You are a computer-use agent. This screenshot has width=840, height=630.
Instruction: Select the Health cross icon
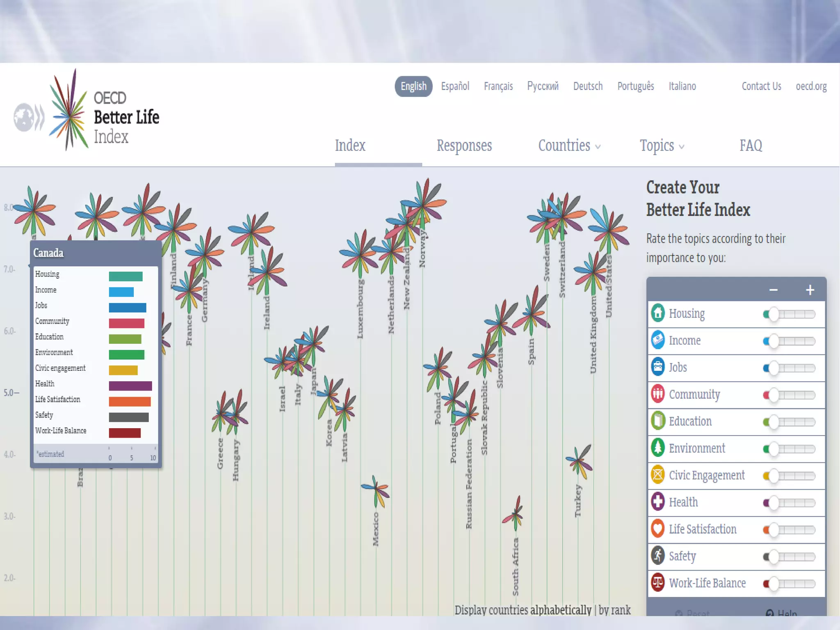tap(658, 502)
